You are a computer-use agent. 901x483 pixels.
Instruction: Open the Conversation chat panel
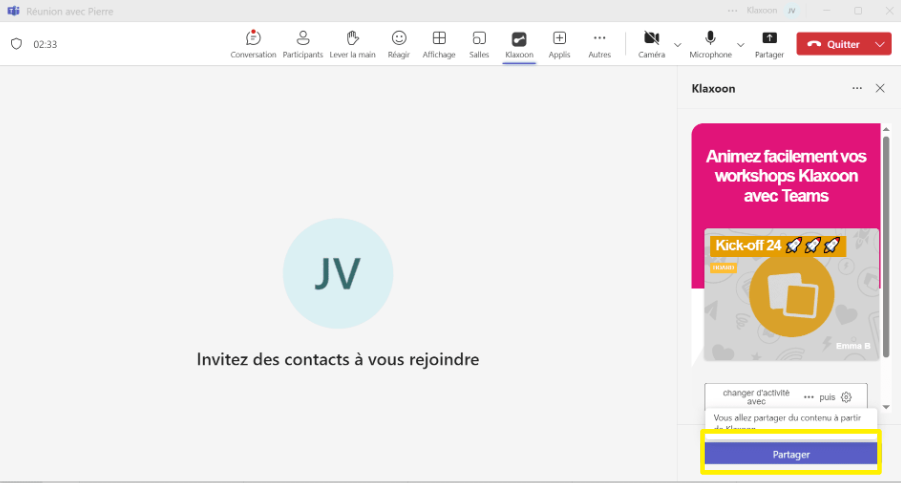point(253,43)
